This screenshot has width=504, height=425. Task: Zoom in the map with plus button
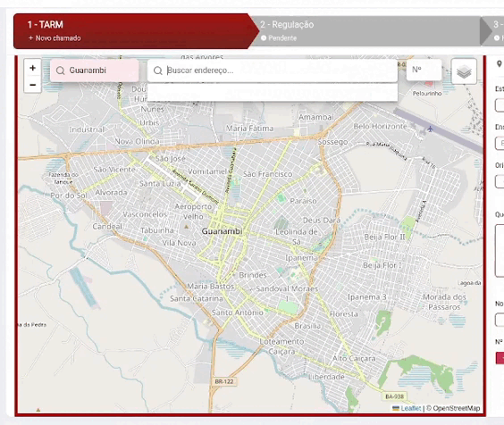click(x=32, y=68)
